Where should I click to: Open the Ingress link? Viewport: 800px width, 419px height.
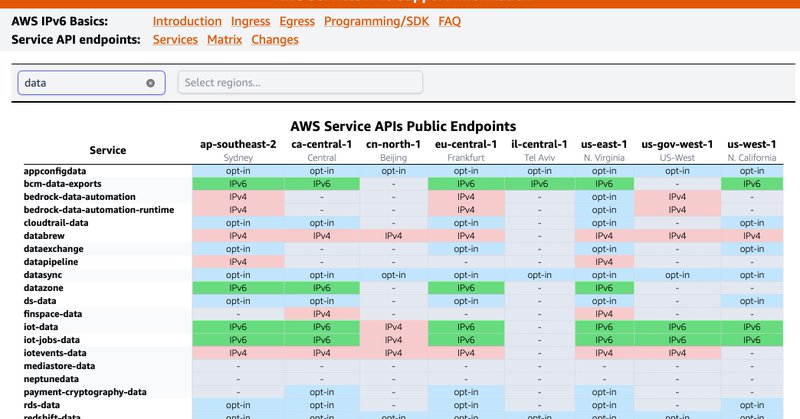[251, 21]
